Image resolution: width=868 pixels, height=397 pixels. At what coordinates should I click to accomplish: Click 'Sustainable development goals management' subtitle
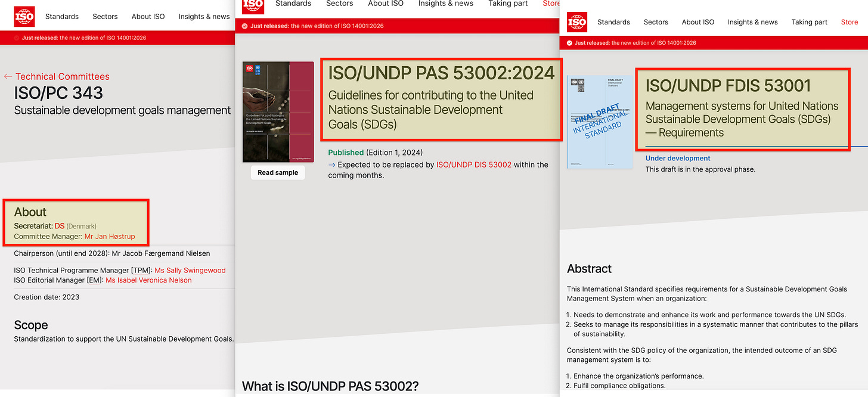(122, 110)
